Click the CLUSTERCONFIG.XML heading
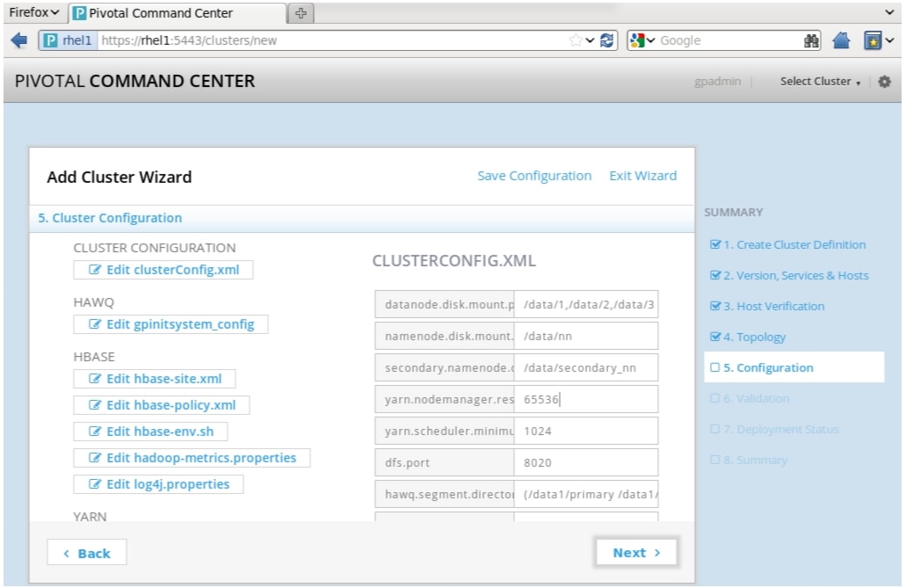The width and height of the screenshot is (906, 588). pos(454,261)
